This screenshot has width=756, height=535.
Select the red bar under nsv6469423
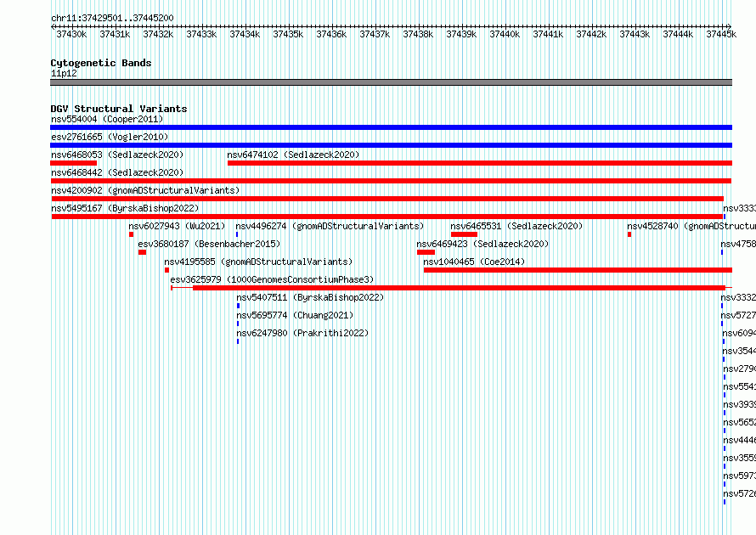click(426, 252)
